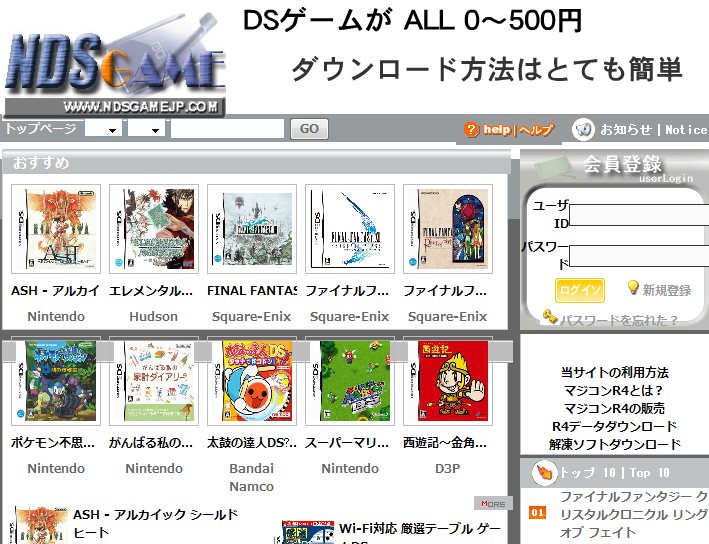This screenshot has width=709, height=544.
Task: Click the GO search button
Action: pyautogui.click(x=309, y=129)
